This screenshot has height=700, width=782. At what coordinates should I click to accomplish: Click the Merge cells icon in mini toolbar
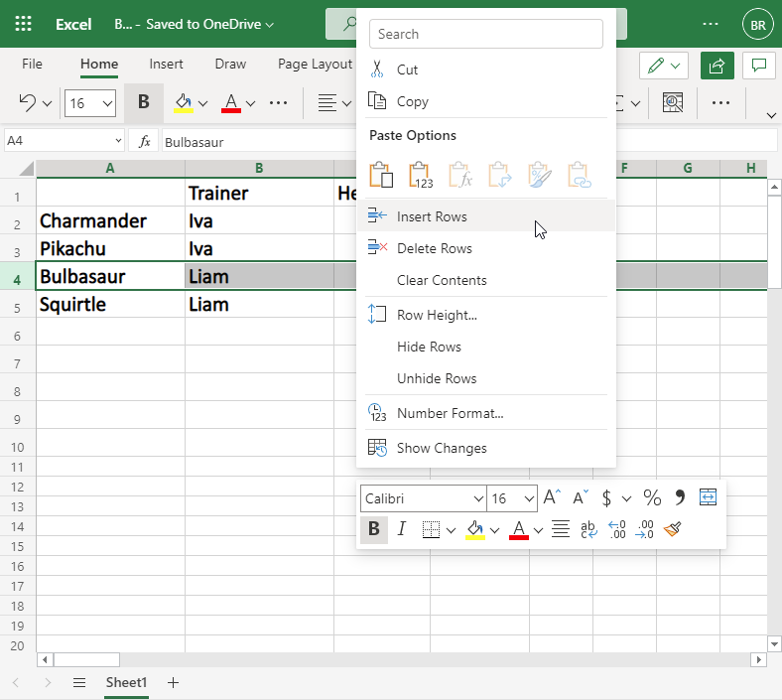708,497
